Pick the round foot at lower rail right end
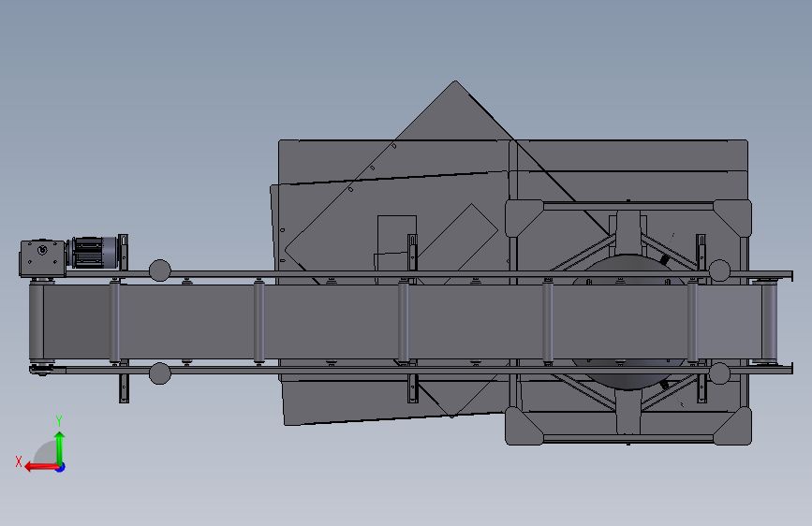 pos(719,373)
